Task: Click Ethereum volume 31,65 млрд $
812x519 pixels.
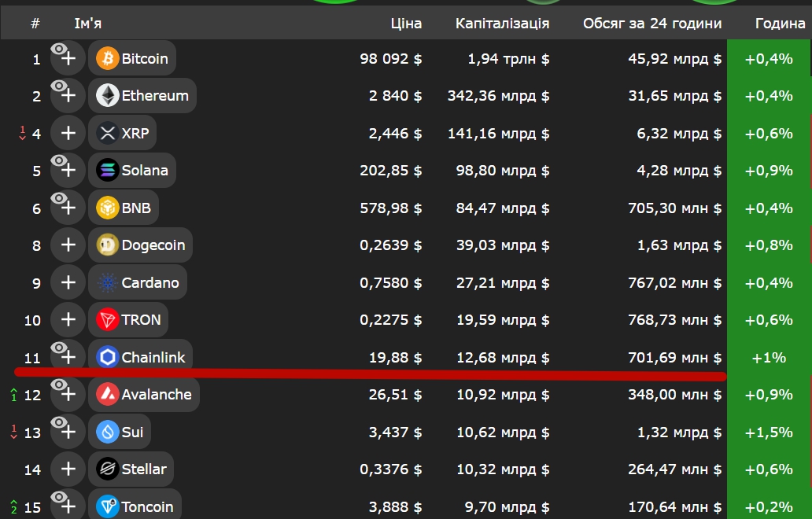Action: [x=675, y=96]
